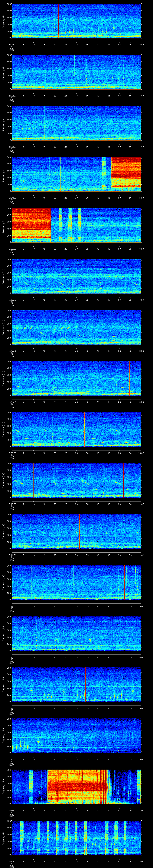Click the red line near 55 seconds in the 16:08:00 panel

click(x=129, y=378)
